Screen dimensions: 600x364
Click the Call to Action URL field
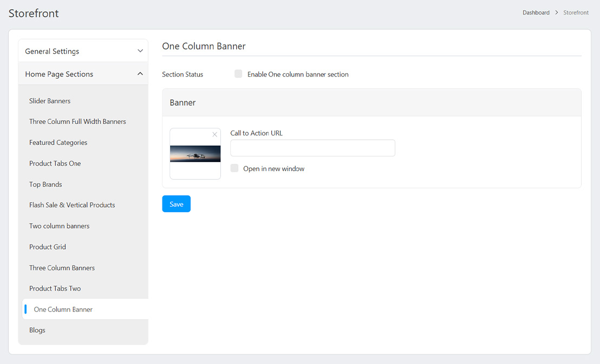click(x=312, y=148)
